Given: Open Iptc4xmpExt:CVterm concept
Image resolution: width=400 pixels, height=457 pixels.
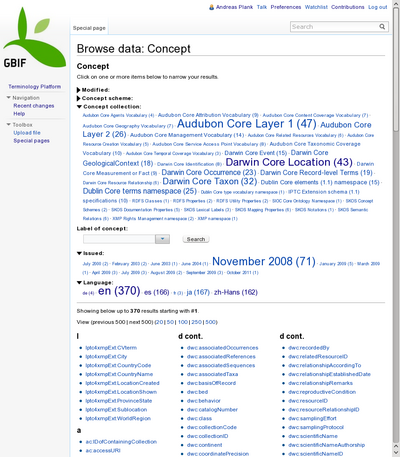Looking at the screenshot, I should coord(111,348).
